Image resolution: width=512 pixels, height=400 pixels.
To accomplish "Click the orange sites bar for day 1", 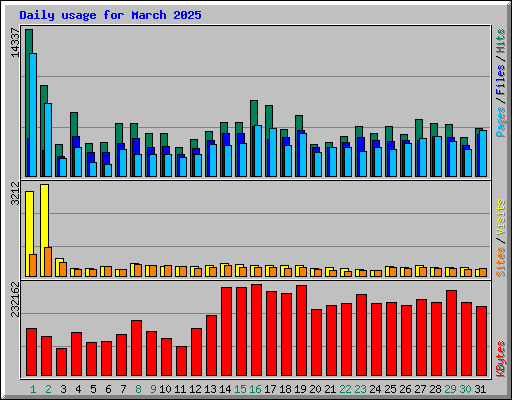I will coord(33,265).
